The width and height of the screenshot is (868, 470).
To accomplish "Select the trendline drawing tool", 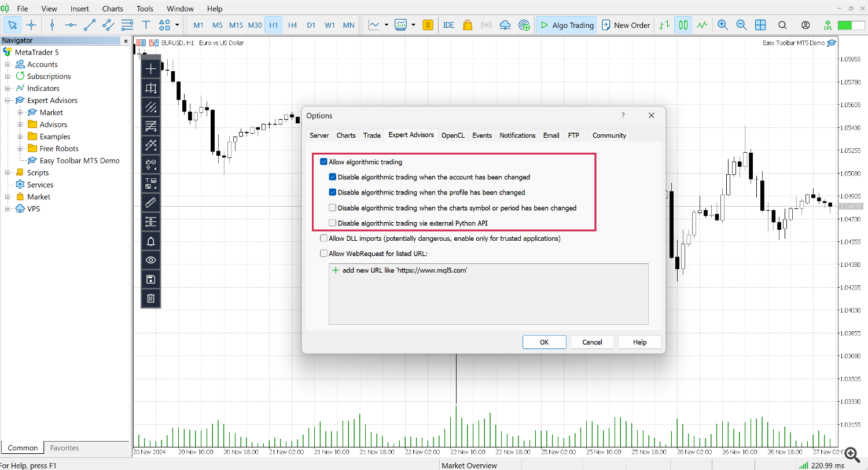I will click(x=89, y=25).
